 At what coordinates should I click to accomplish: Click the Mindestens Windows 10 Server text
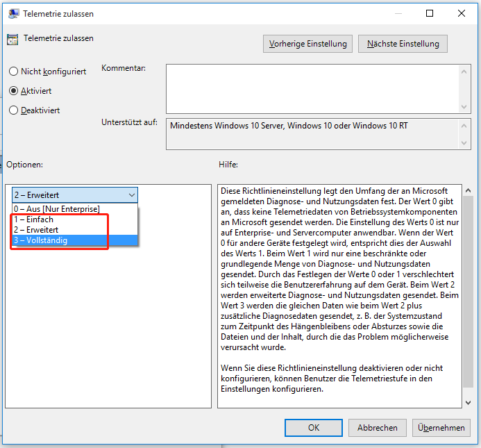pyautogui.click(x=289, y=126)
